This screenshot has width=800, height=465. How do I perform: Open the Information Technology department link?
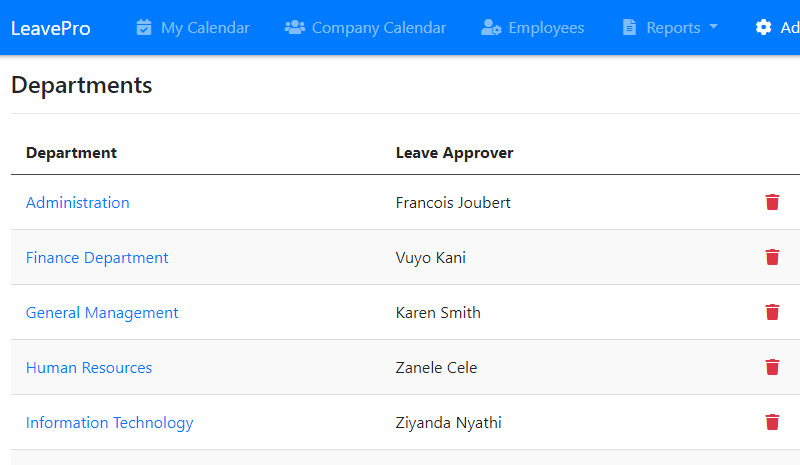click(110, 422)
